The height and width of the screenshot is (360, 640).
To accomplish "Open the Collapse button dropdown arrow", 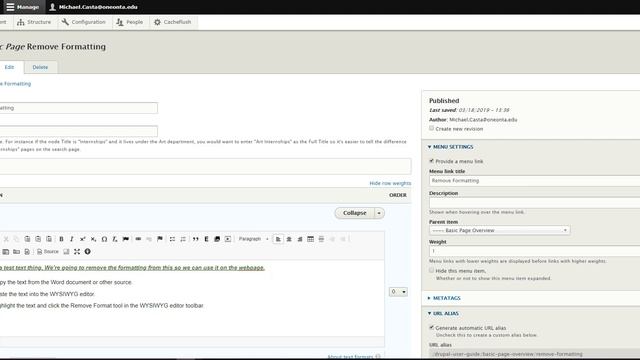I will 379,213.
